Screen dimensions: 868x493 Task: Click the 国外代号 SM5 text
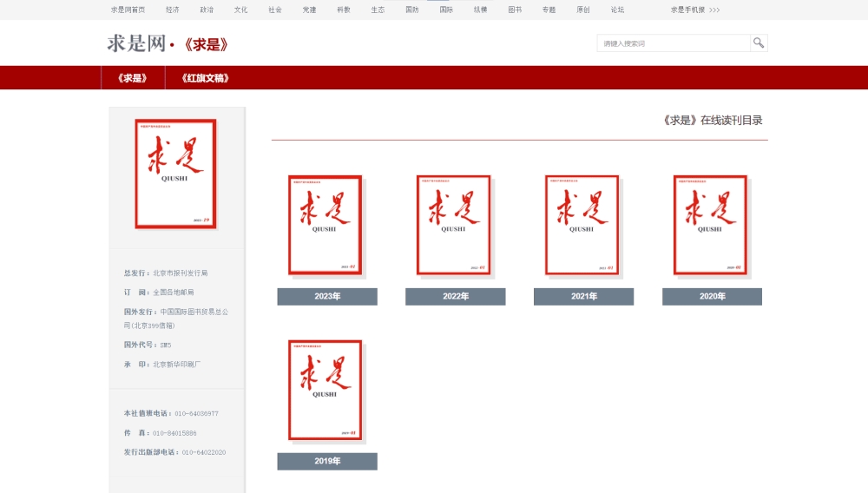pos(148,345)
